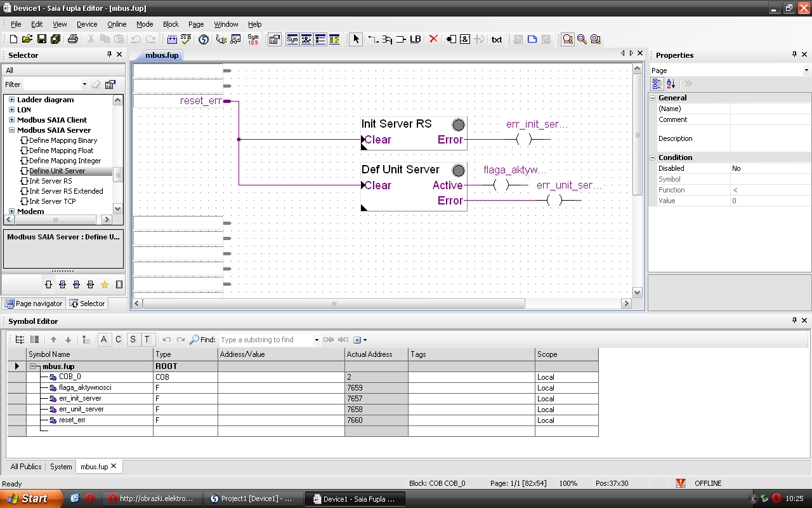
Task: Open Project1 [Device1] taskbar window
Action: [x=254, y=499]
